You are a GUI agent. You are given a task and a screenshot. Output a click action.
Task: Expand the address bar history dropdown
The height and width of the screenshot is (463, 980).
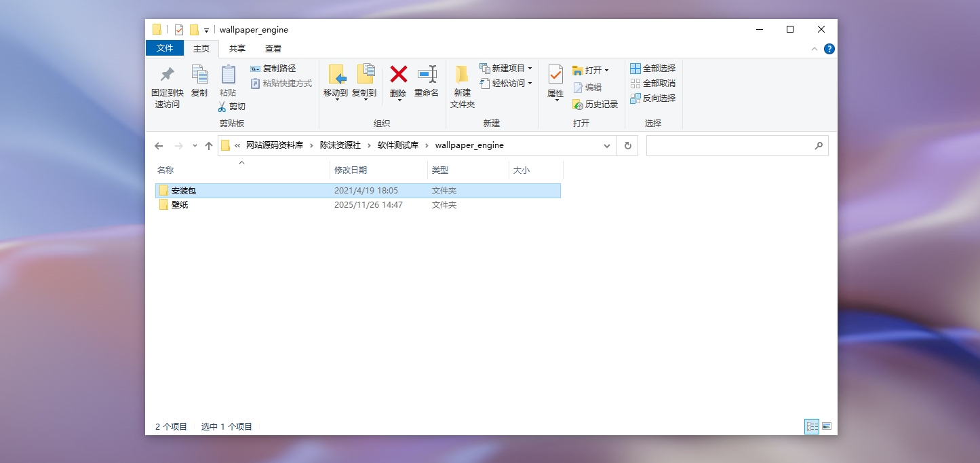pos(606,145)
